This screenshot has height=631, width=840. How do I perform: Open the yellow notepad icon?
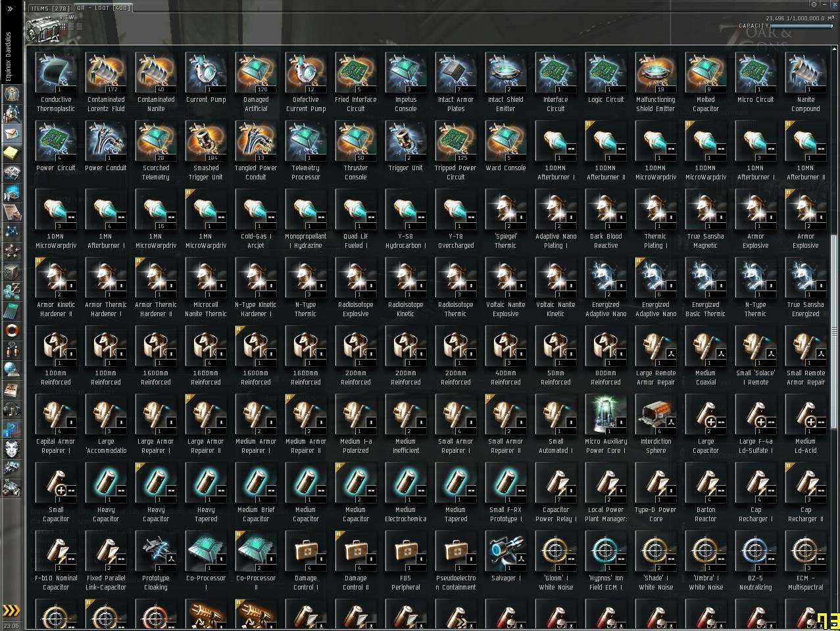coord(11,152)
